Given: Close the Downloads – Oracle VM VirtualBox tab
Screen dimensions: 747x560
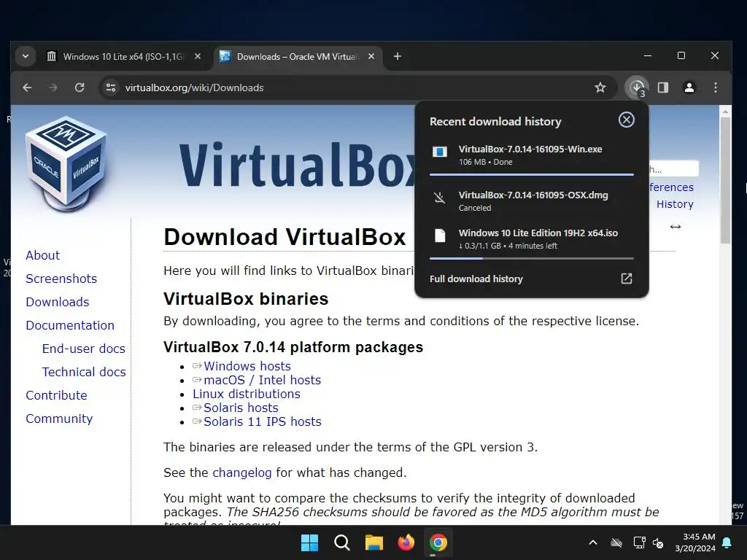Looking at the screenshot, I should (x=371, y=56).
